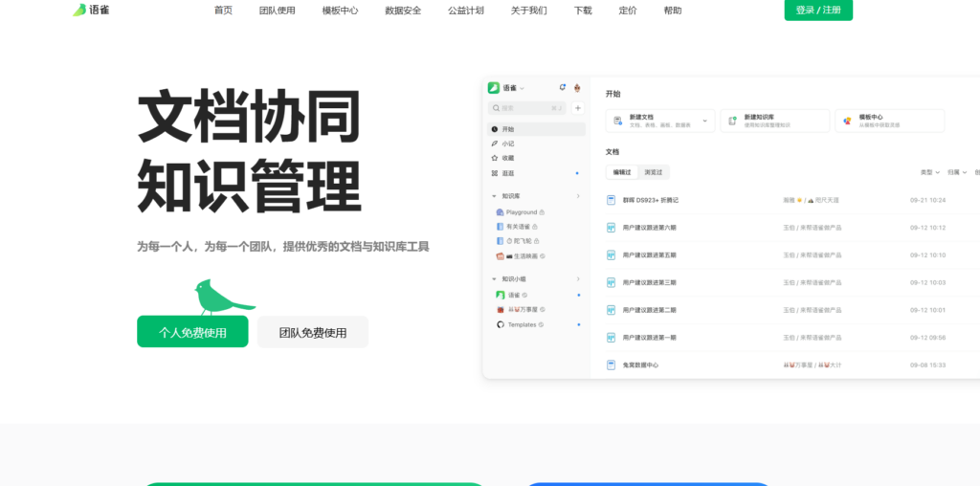Click the document icon for 群晖 DS923+ 折腾记
The image size is (980, 486).
[x=612, y=200]
